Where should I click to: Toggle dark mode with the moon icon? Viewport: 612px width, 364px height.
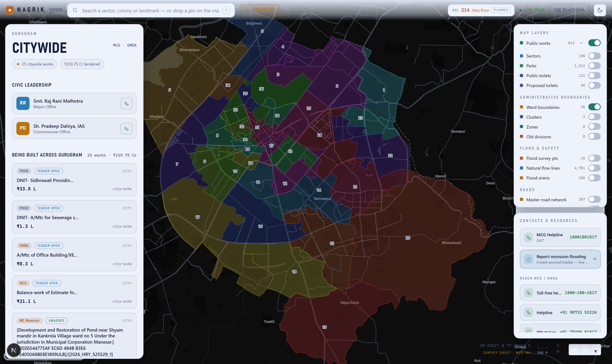pos(600,10)
